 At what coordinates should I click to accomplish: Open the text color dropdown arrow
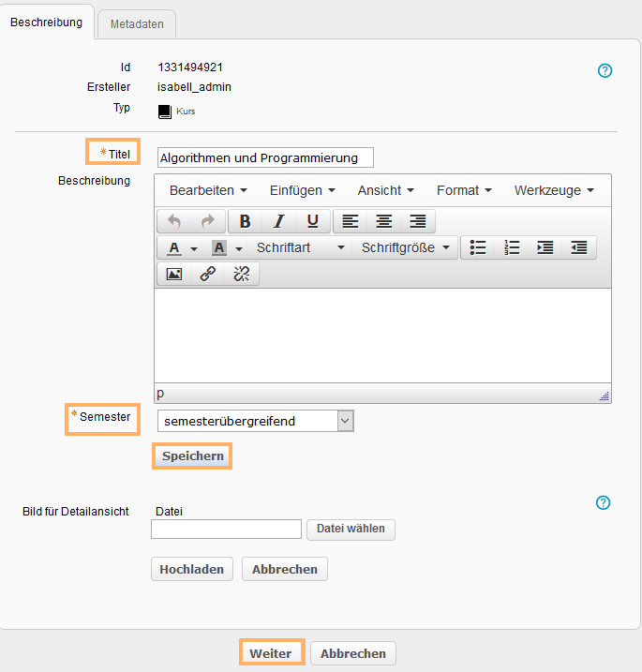click(x=194, y=248)
